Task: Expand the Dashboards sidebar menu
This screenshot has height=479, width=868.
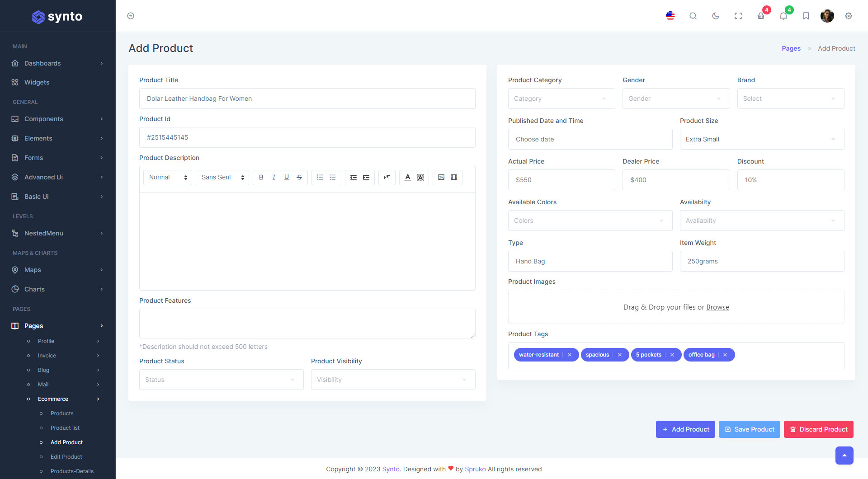Action: click(x=57, y=63)
